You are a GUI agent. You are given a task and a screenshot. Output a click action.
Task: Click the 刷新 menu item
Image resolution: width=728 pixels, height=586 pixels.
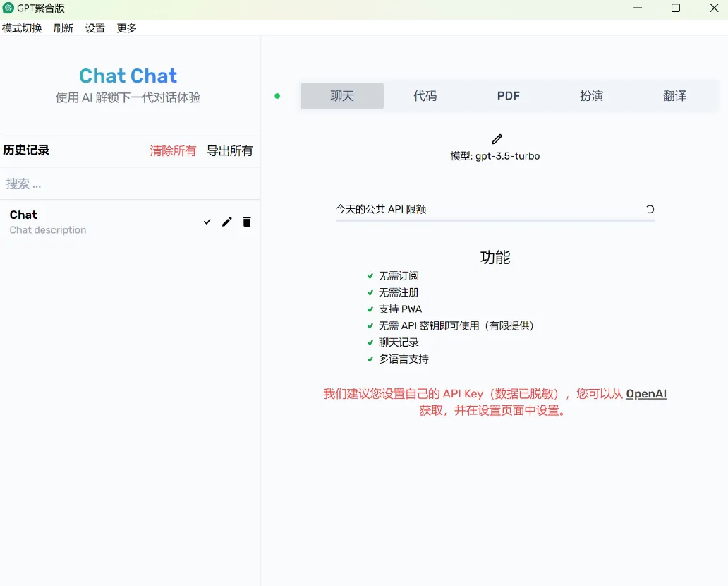[63, 28]
